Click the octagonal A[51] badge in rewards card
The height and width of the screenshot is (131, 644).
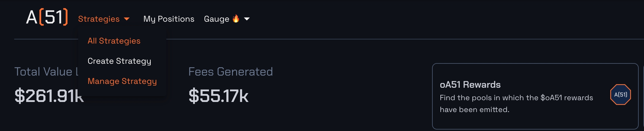[x=620, y=95]
